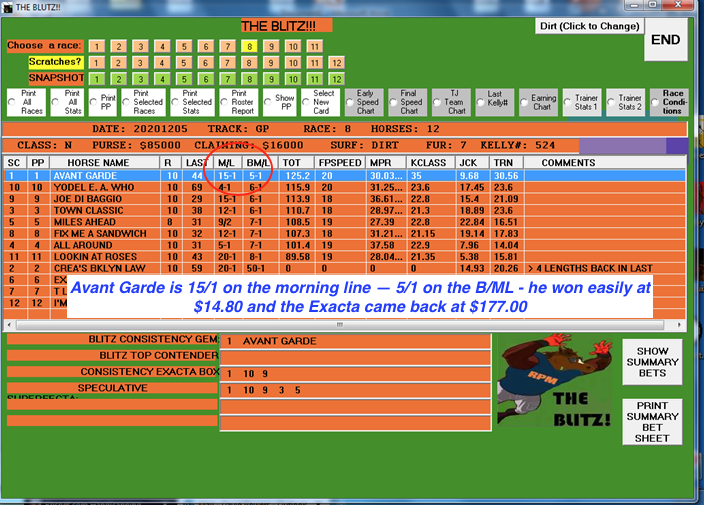Click SNAPSHOT button number 9

pos(271,79)
